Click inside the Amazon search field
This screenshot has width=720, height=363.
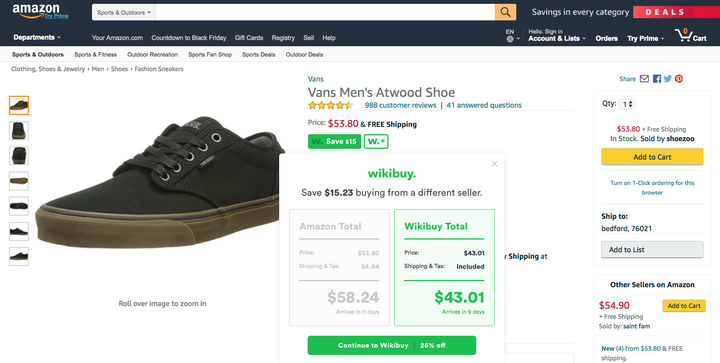coord(325,12)
